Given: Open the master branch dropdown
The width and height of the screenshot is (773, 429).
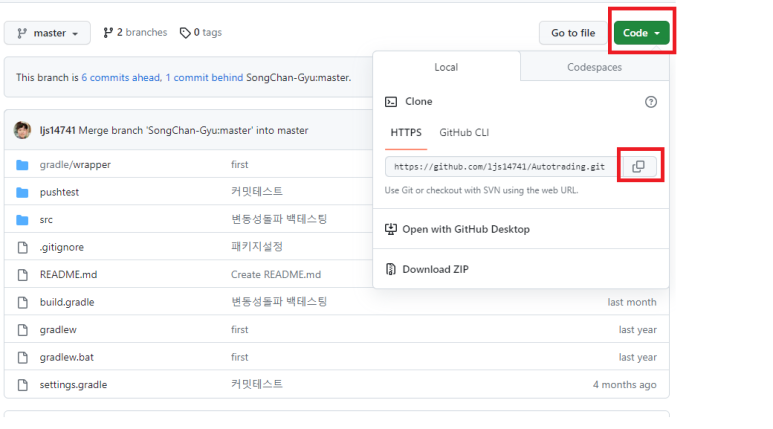Looking at the screenshot, I should pyautogui.click(x=47, y=33).
